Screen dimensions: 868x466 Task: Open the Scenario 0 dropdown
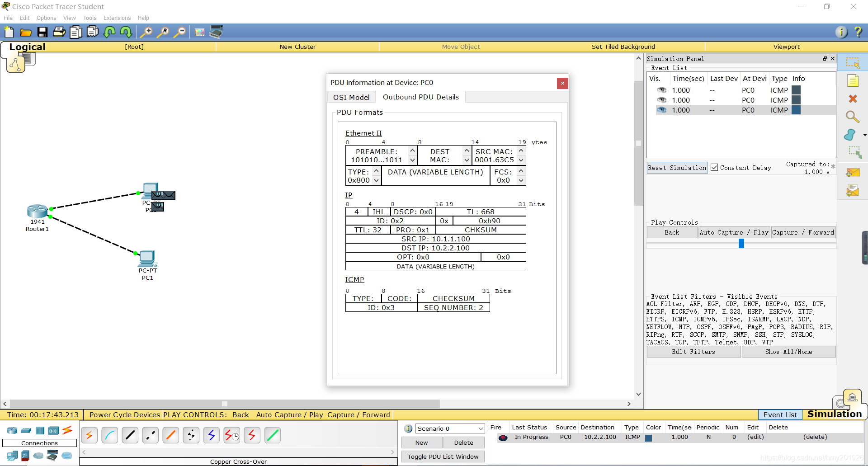coord(450,428)
